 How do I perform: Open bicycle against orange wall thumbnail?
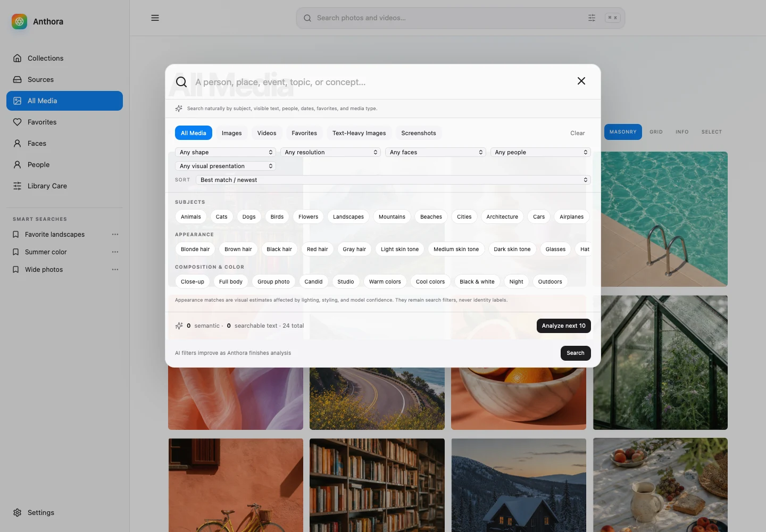pyautogui.click(x=236, y=485)
